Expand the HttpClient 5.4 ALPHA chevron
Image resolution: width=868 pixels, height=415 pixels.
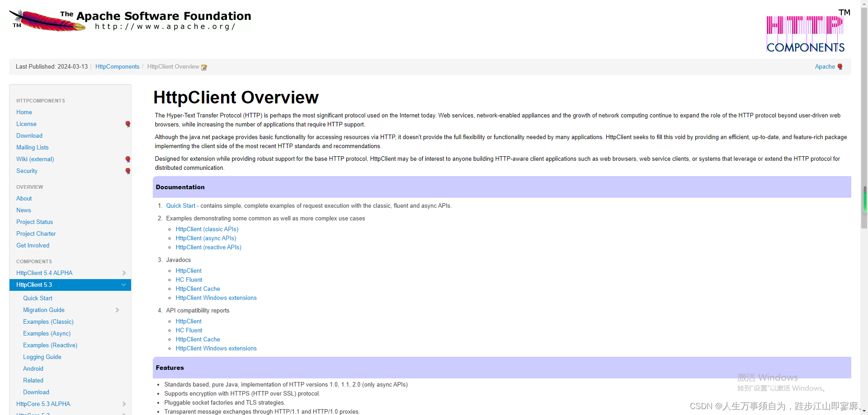pyautogui.click(x=124, y=273)
